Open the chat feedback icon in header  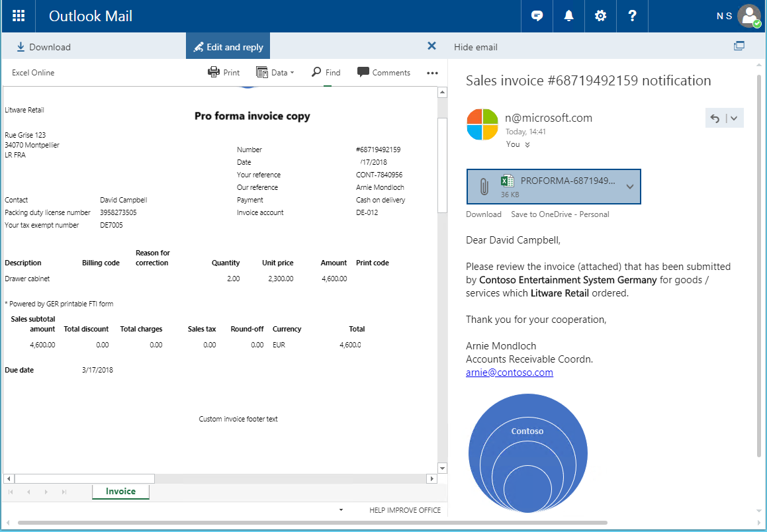pos(537,16)
